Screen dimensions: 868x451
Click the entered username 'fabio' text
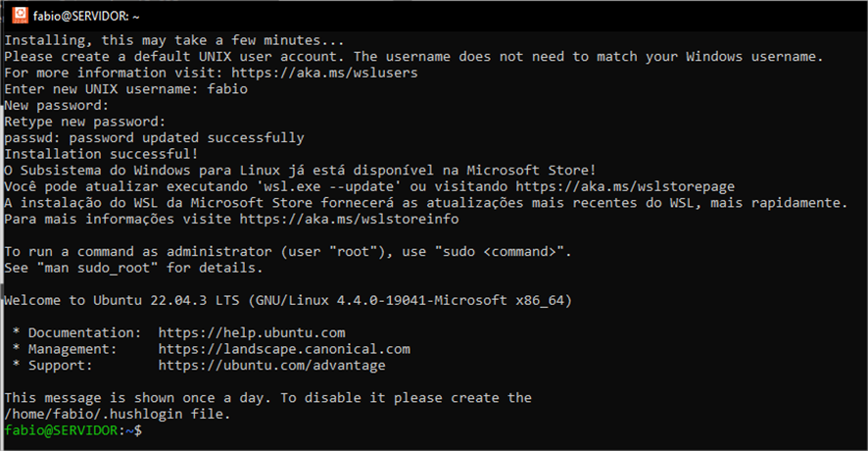click(227, 89)
